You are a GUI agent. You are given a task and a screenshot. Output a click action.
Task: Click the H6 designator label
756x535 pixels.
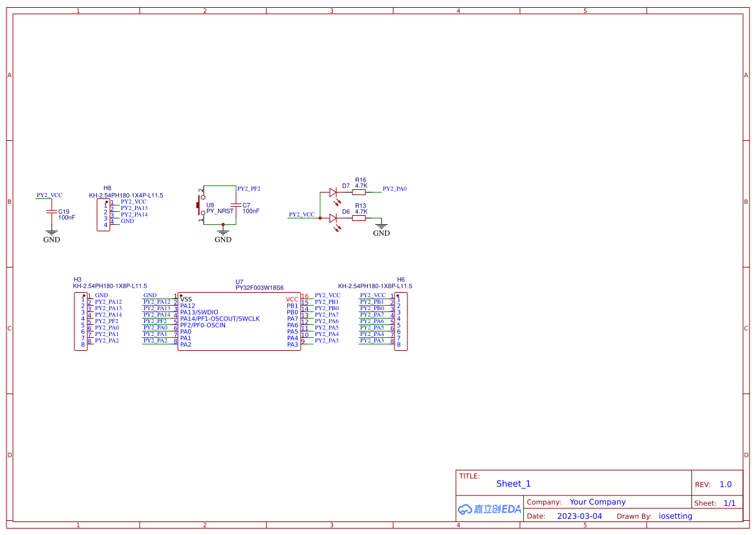click(401, 279)
